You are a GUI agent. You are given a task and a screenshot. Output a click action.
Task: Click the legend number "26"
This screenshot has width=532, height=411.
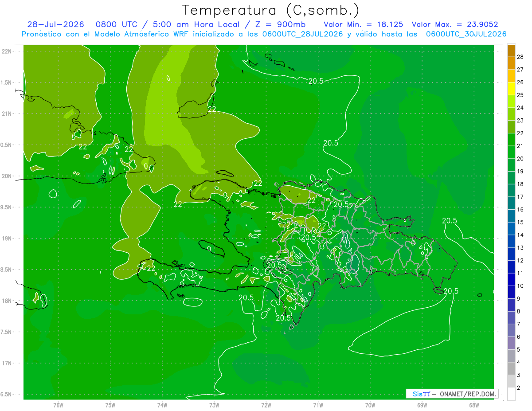(520, 82)
